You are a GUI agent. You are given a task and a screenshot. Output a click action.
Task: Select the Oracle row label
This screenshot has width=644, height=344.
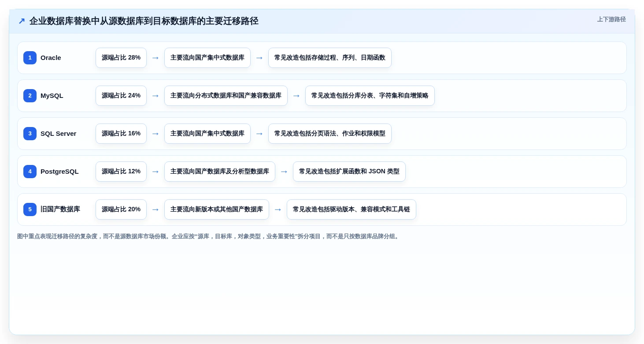click(51, 58)
